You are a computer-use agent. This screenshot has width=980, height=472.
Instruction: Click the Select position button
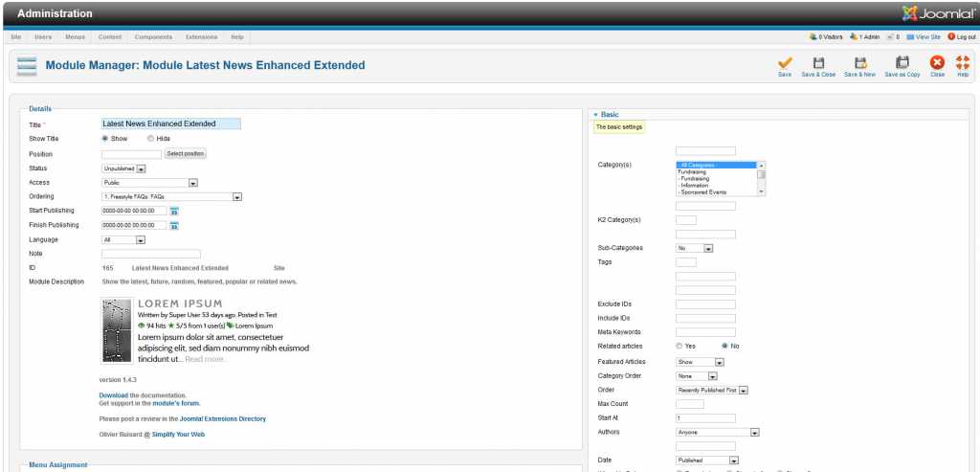(x=185, y=153)
